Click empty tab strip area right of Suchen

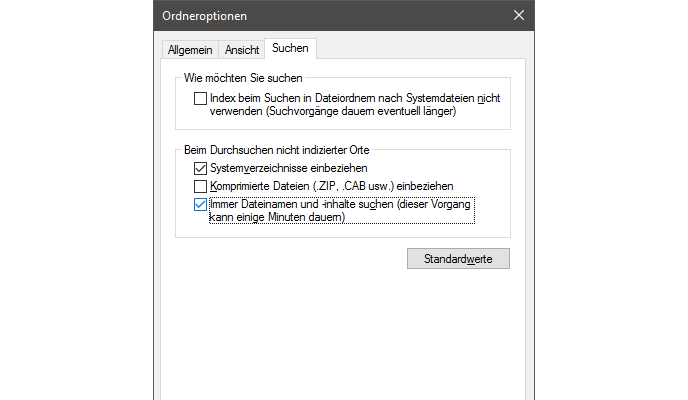point(420,49)
